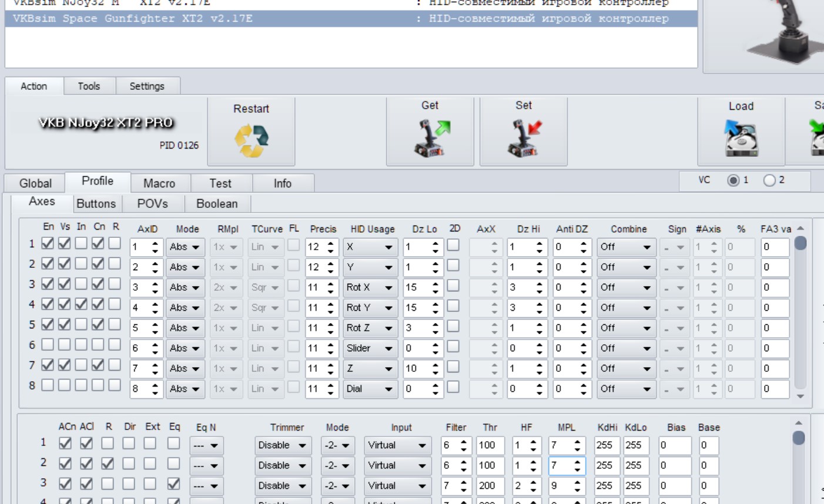Viewport: 824px width, 504px height.
Task: Toggle the Cn checkbox for axis row 7
Action: pyautogui.click(x=98, y=365)
